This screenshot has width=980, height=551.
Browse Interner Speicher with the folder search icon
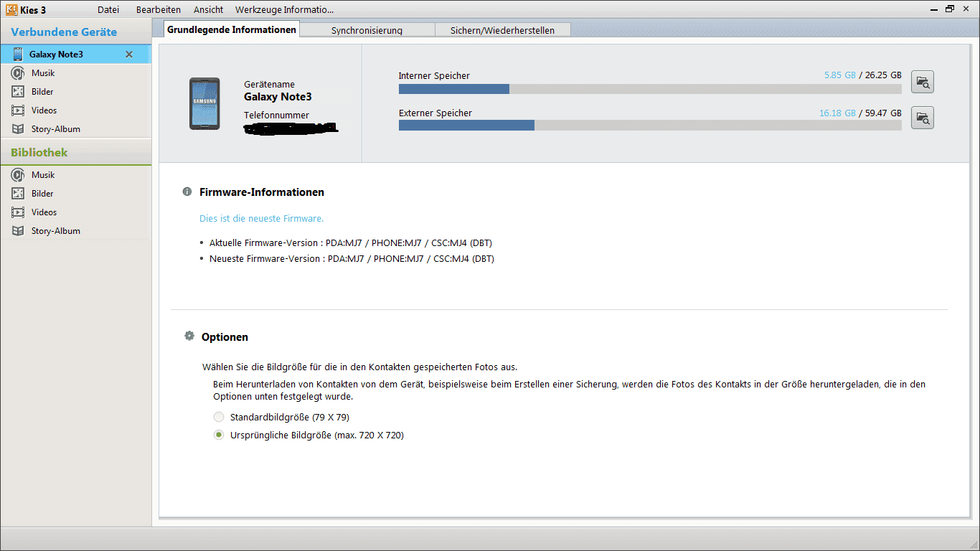pos(923,83)
